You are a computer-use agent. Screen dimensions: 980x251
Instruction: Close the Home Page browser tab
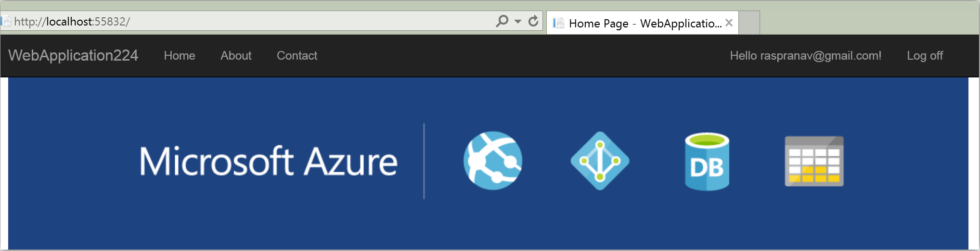(x=729, y=23)
